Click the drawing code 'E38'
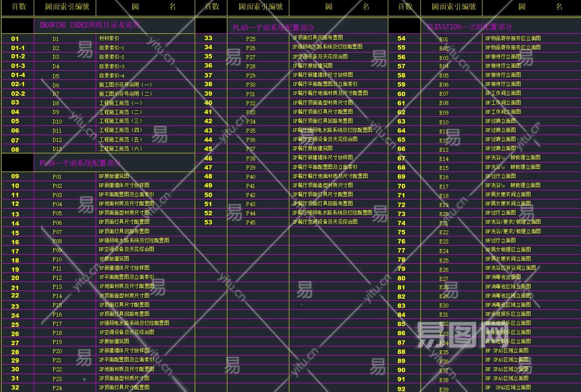581x392 pixels. pyautogui.click(x=444, y=380)
